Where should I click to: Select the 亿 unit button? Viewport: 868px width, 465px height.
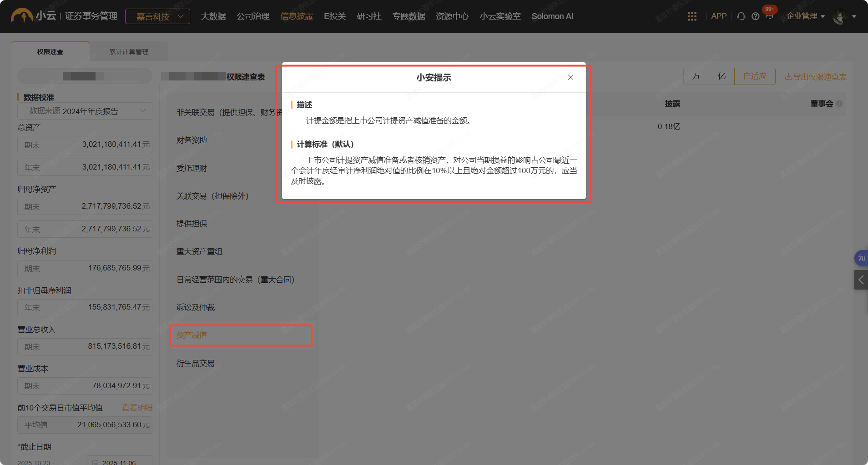coord(722,76)
